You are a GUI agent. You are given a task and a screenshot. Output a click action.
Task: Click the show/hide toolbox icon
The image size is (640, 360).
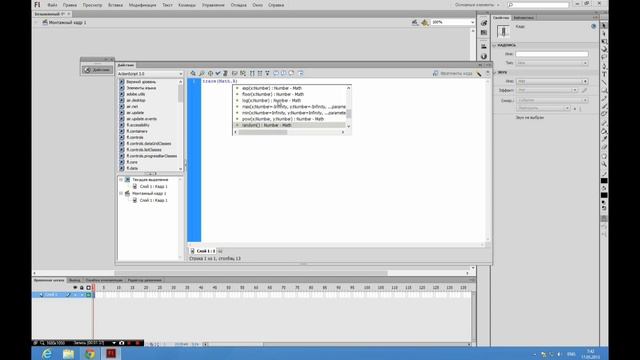click(x=300, y=73)
